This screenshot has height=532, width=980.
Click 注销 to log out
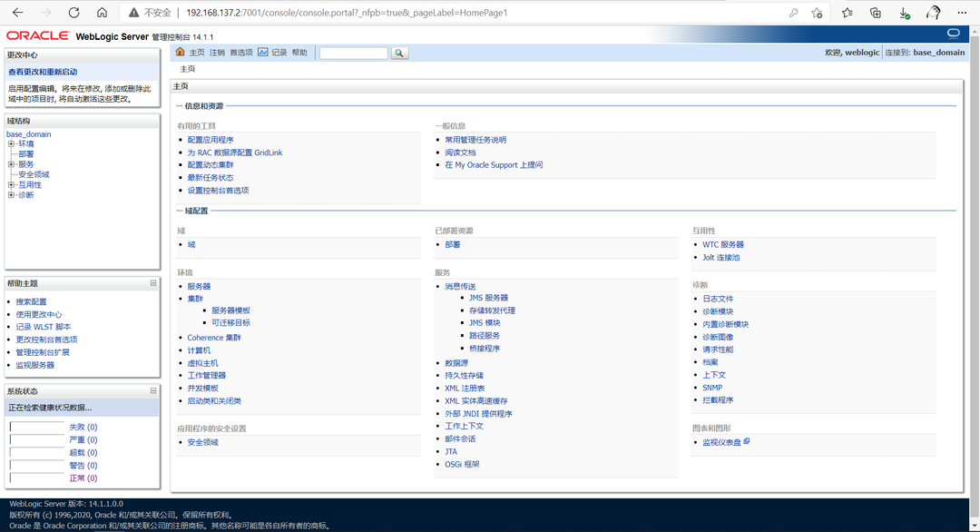click(x=217, y=53)
